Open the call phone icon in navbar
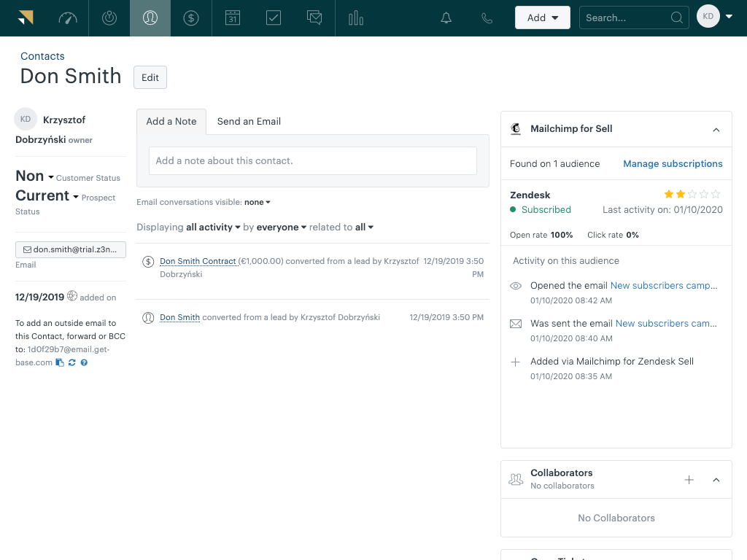747x560 pixels. 487,16
